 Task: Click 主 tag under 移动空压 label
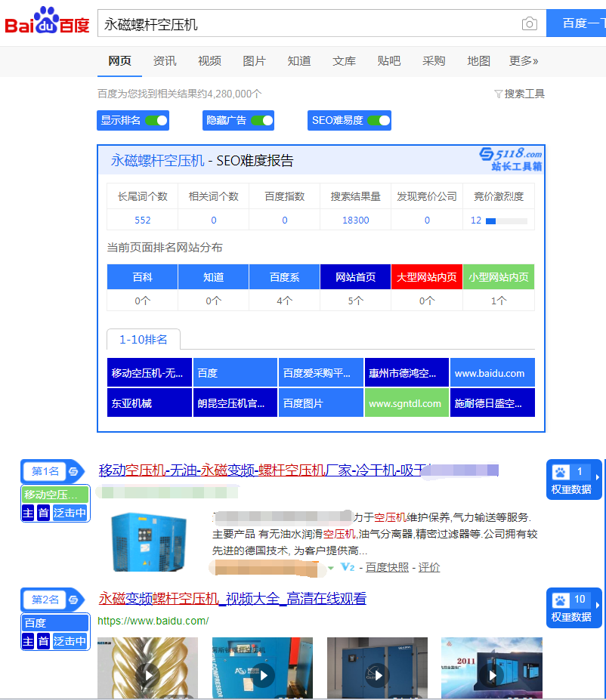28,513
